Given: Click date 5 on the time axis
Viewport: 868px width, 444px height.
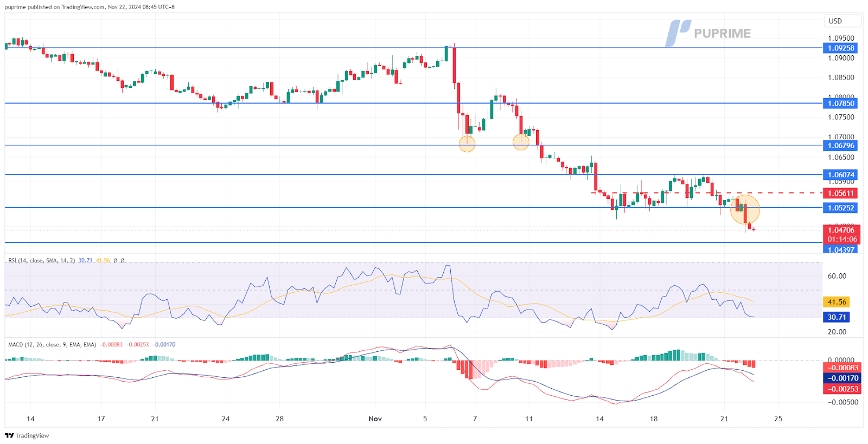Looking at the screenshot, I should pyautogui.click(x=425, y=419).
